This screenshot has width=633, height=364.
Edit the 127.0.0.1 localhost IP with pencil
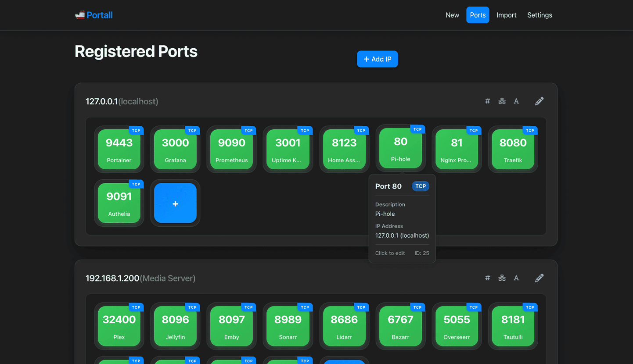539,101
